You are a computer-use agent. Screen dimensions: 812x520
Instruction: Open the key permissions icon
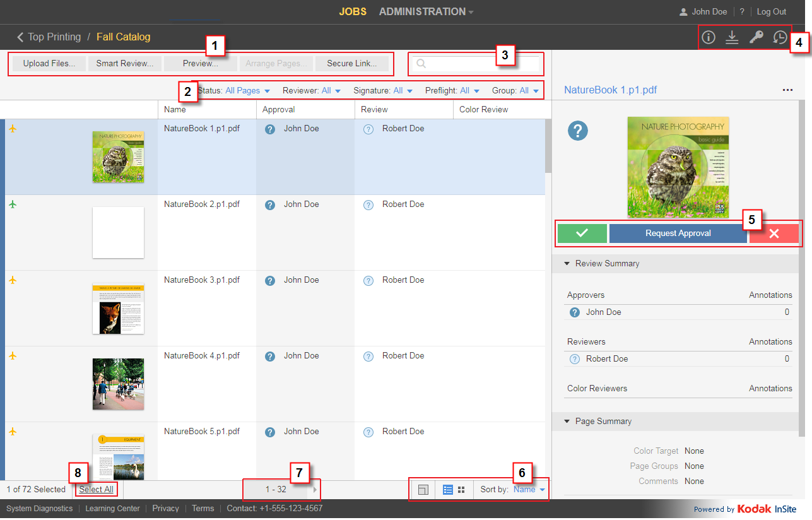point(756,37)
